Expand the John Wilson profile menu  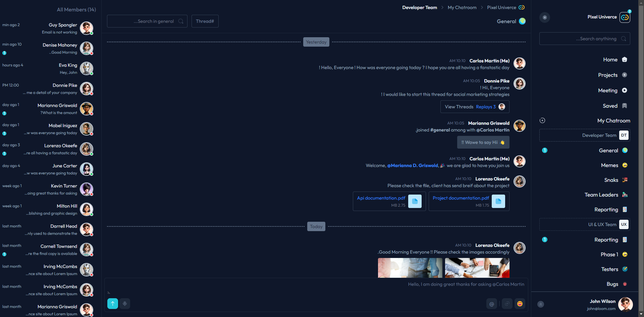click(541, 304)
